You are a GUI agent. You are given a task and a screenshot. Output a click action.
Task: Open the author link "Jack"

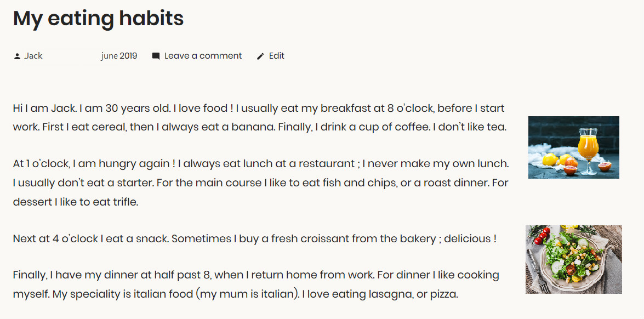[33, 56]
